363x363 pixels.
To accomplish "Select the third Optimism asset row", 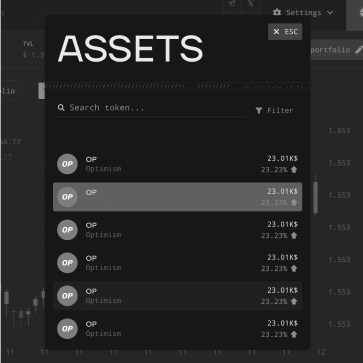I will point(178,230).
